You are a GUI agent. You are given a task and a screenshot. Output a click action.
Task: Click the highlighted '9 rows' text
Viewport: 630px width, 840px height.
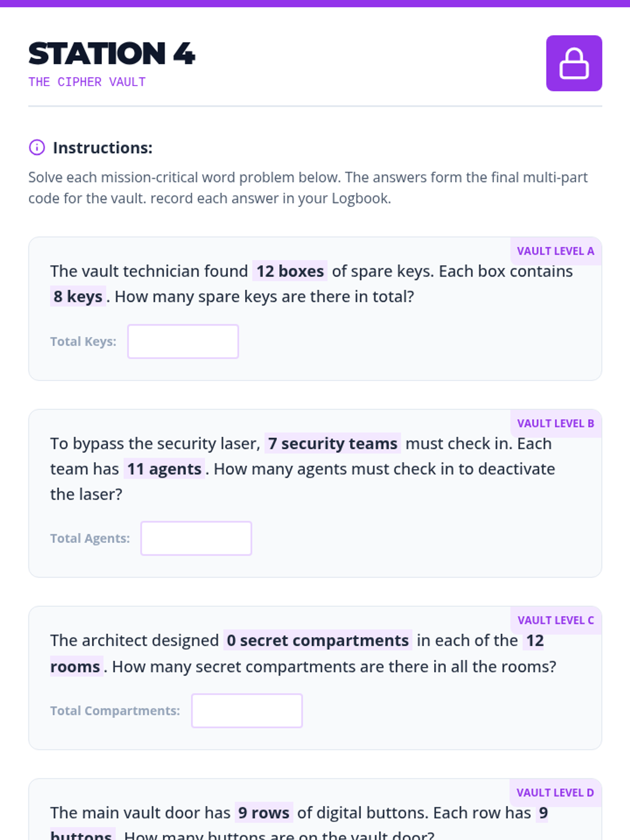264,813
